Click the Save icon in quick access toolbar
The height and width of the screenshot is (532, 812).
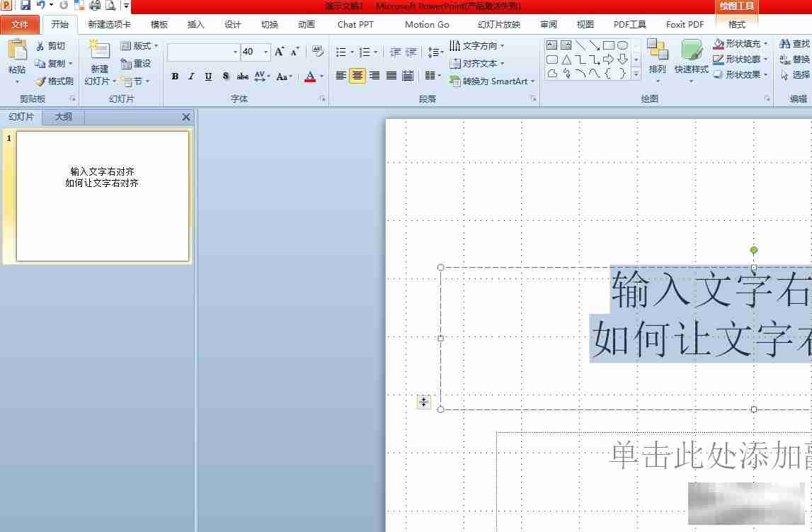[26, 5]
